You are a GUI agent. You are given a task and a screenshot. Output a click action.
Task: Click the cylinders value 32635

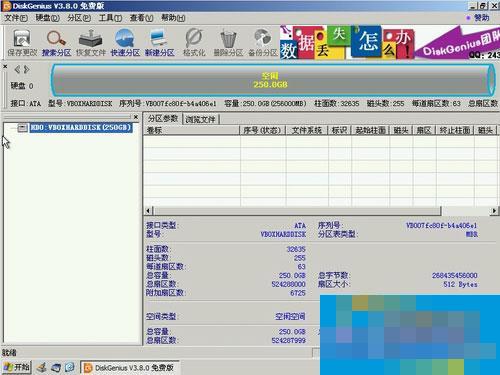(x=296, y=249)
